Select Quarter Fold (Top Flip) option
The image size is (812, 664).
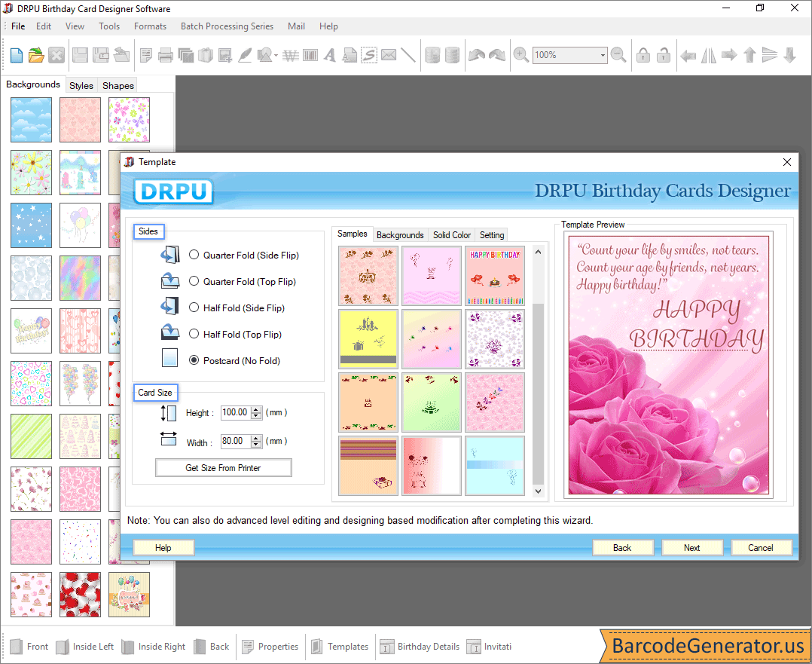pos(194,281)
